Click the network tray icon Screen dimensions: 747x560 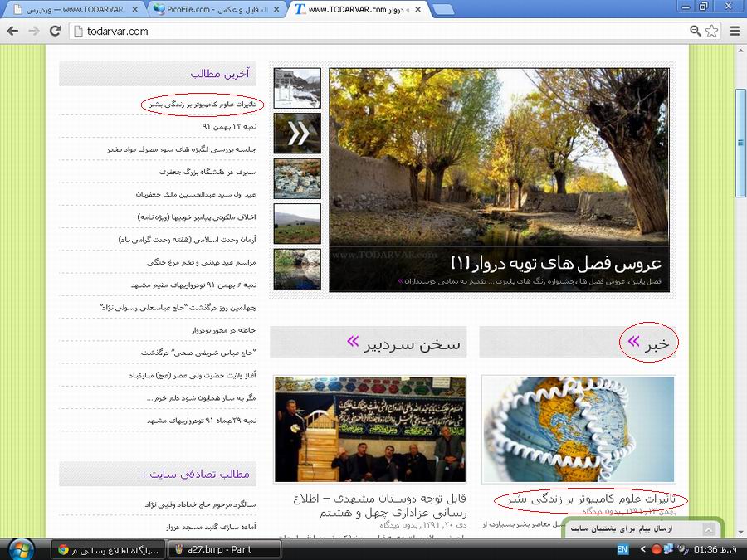tap(668, 549)
